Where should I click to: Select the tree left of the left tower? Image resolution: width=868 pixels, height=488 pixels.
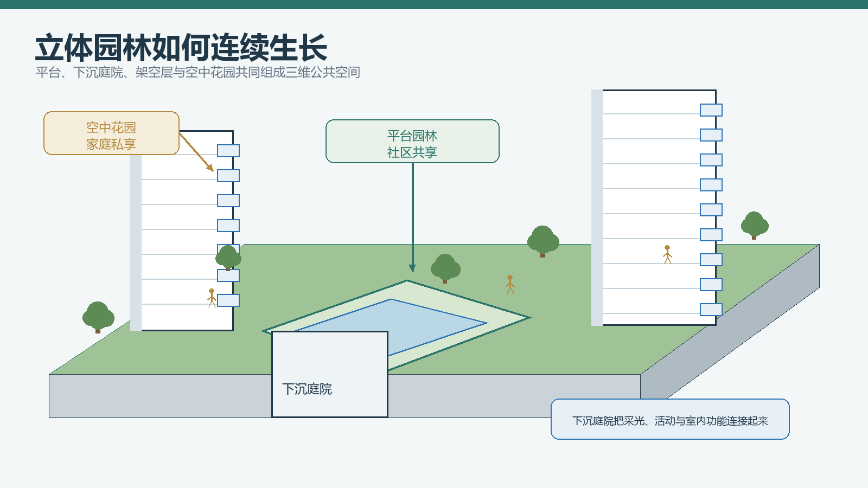pyautogui.click(x=98, y=317)
